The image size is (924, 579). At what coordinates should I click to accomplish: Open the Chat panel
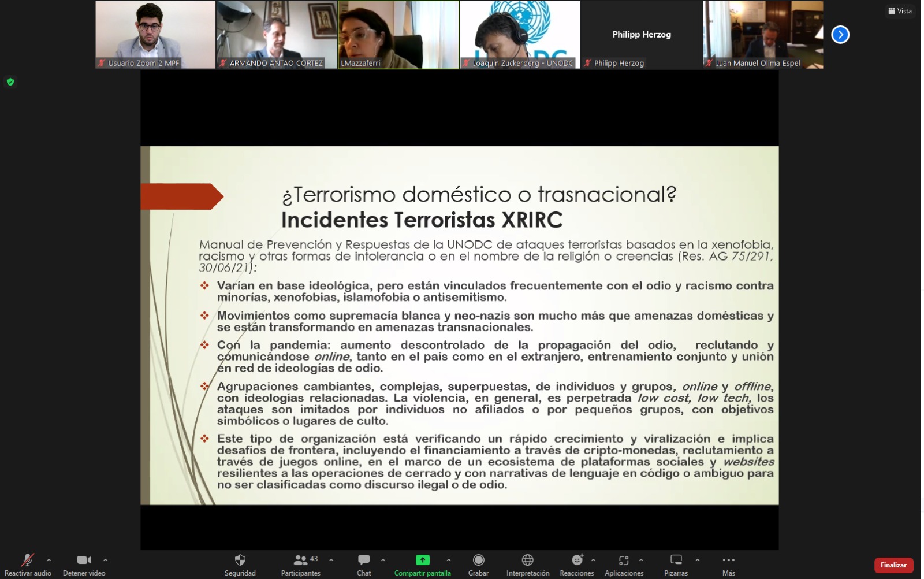pyautogui.click(x=364, y=560)
